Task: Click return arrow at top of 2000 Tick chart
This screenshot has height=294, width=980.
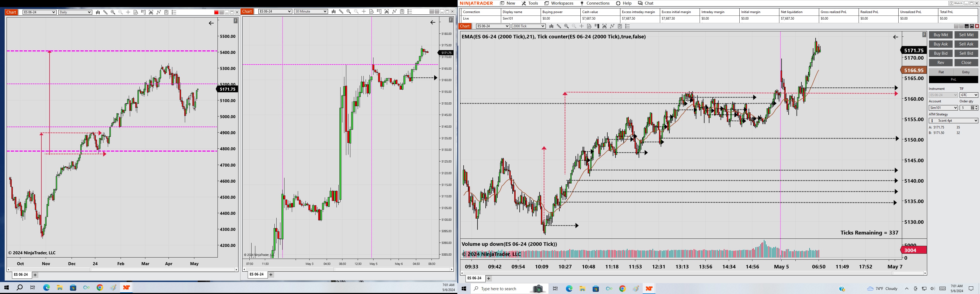Action: click(896, 37)
